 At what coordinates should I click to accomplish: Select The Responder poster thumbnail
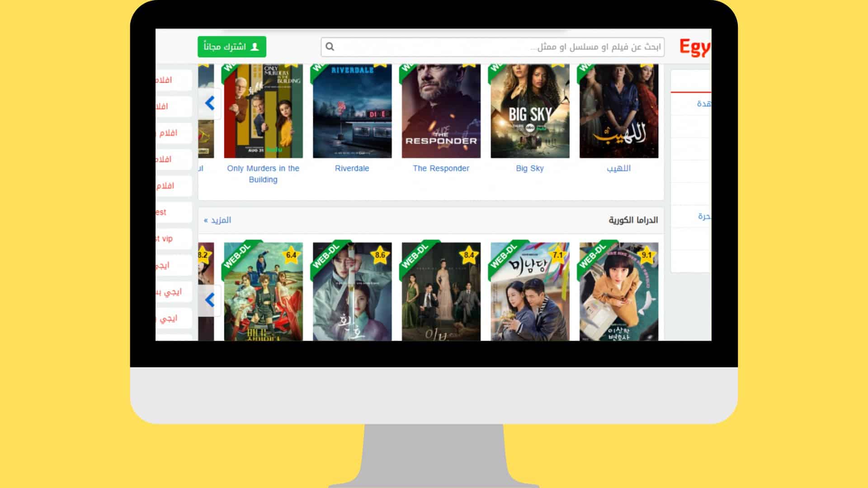(441, 111)
